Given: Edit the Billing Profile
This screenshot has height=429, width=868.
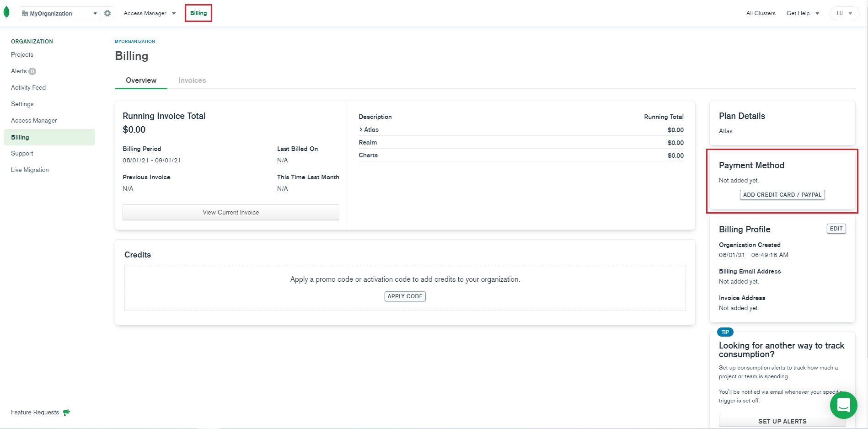Looking at the screenshot, I should pos(836,229).
